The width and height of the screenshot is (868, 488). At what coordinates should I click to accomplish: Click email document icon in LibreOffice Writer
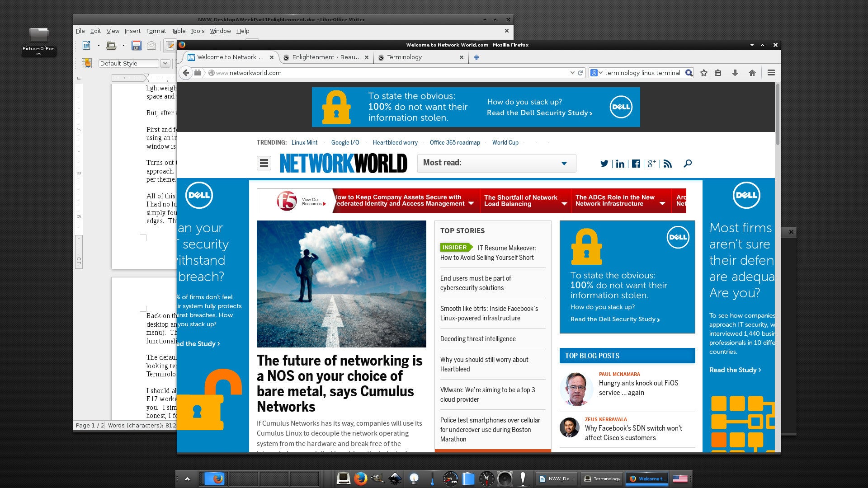coord(151,46)
